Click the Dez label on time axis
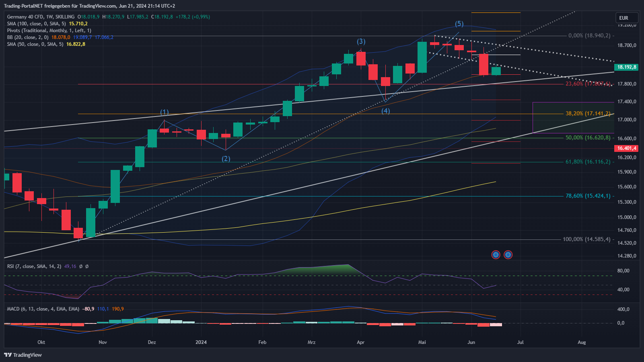This screenshot has width=644, height=362. pos(152,342)
